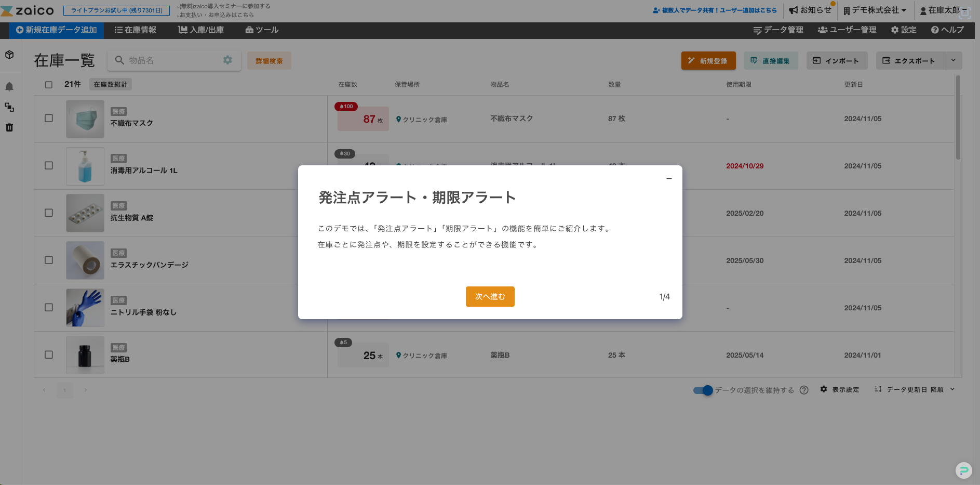Open お知らせ announcements
Image resolution: width=980 pixels, height=485 pixels.
click(810, 10)
